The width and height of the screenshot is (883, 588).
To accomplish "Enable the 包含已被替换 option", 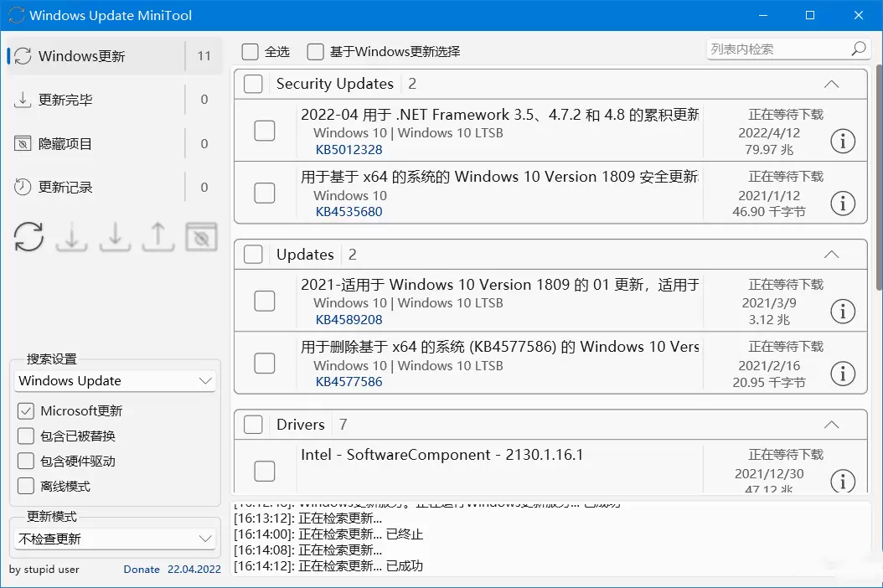I will tap(26, 436).
